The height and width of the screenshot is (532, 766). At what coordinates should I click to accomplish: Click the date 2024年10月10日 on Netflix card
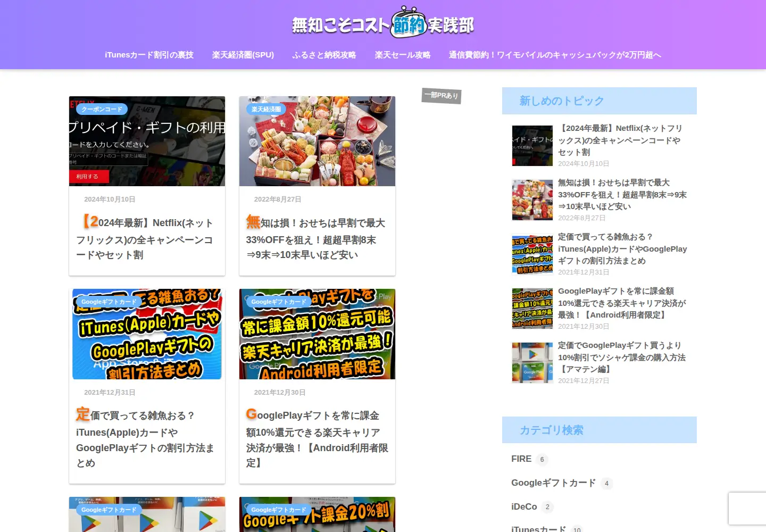pyautogui.click(x=110, y=199)
